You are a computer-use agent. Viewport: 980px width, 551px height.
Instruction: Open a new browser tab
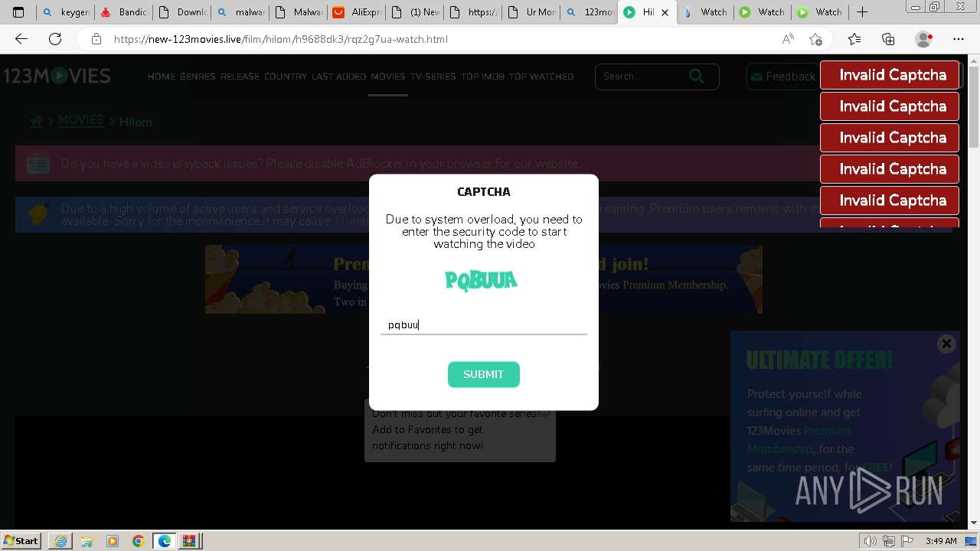(862, 12)
